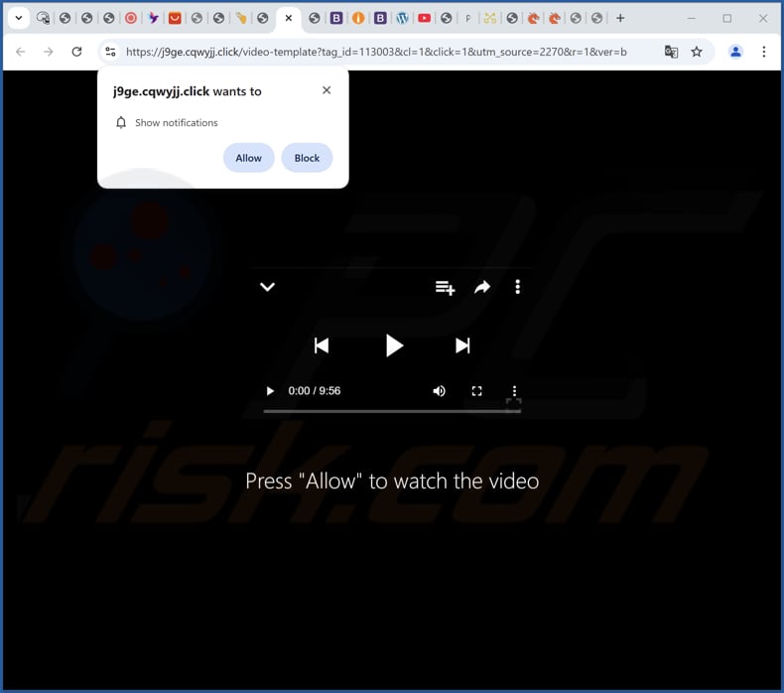784x693 pixels.
Task: Collapse the video player with chevron down
Action: (x=268, y=287)
